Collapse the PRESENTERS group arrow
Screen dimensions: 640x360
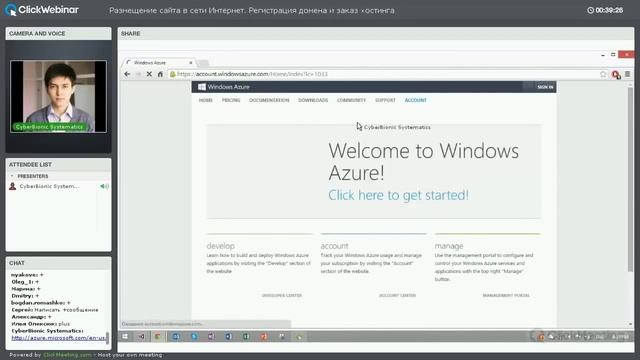(12, 176)
